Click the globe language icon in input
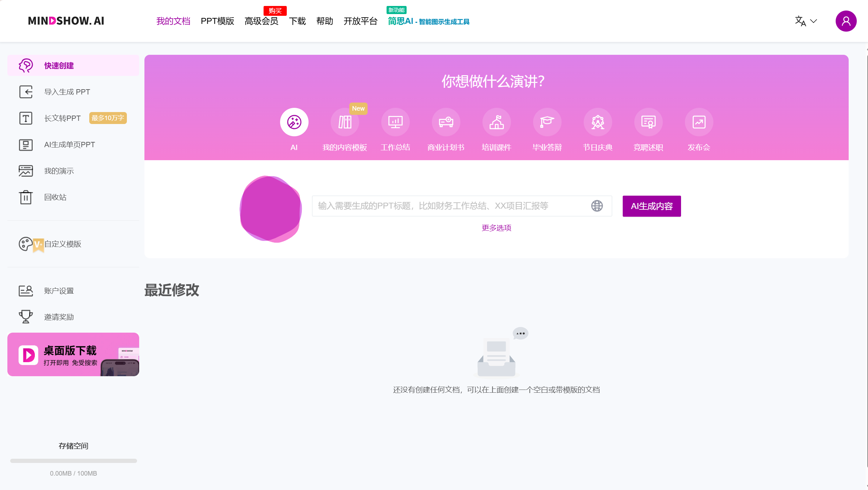 (x=597, y=206)
